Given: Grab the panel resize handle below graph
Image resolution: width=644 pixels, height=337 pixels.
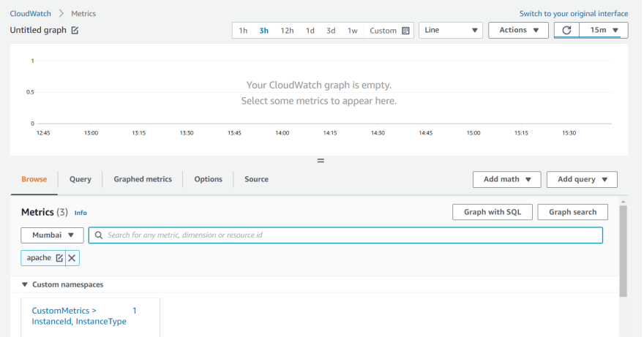Looking at the screenshot, I should coord(321,161).
